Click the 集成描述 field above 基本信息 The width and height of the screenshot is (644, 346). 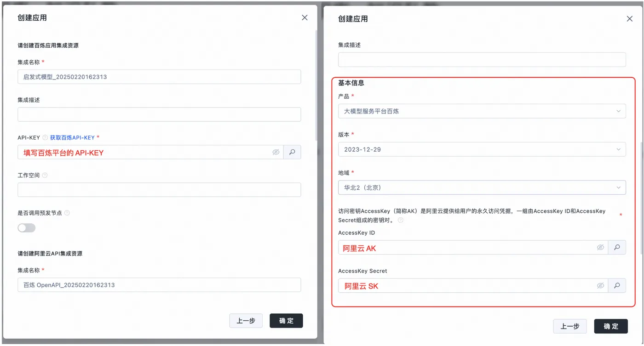[482, 59]
